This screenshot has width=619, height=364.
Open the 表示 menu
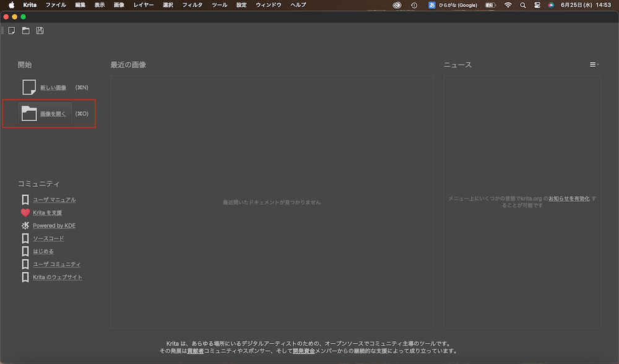click(100, 5)
